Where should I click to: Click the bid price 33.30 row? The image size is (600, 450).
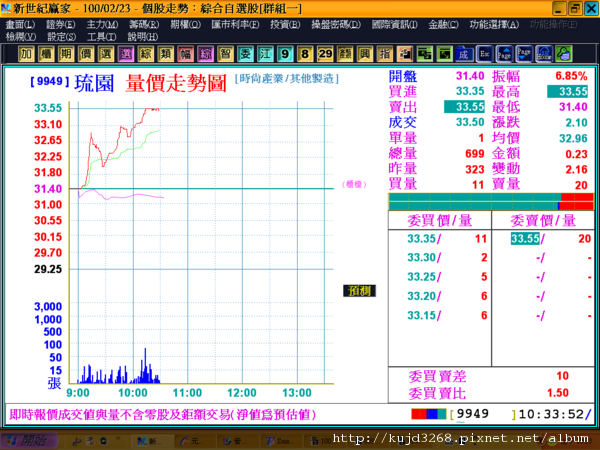[440, 258]
